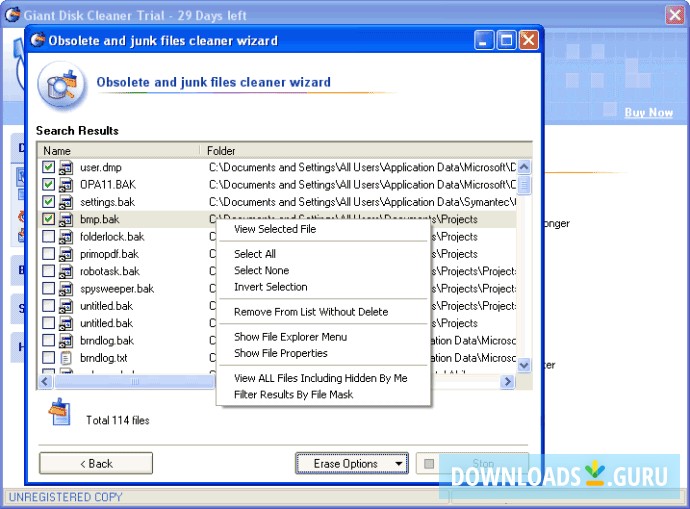Minimize the cleaner wizard window
The width and height of the screenshot is (690, 509).
pos(484,40)
